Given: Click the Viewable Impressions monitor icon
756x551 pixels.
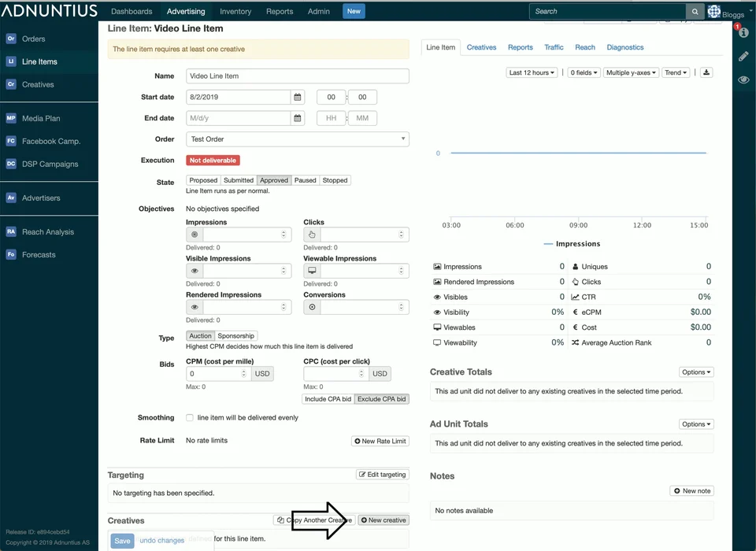Looking at the screenshot, I should point(312,271).
